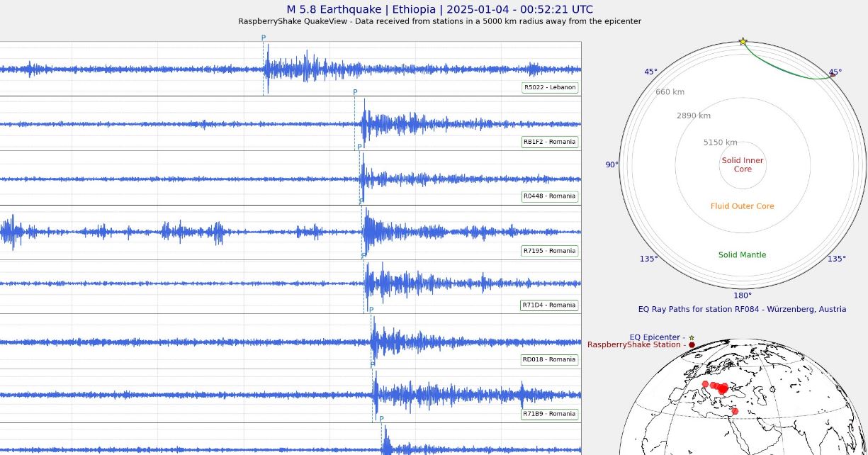
Task: Select the P arrival marker on the Lebanon trace
Action: point(264,38)
